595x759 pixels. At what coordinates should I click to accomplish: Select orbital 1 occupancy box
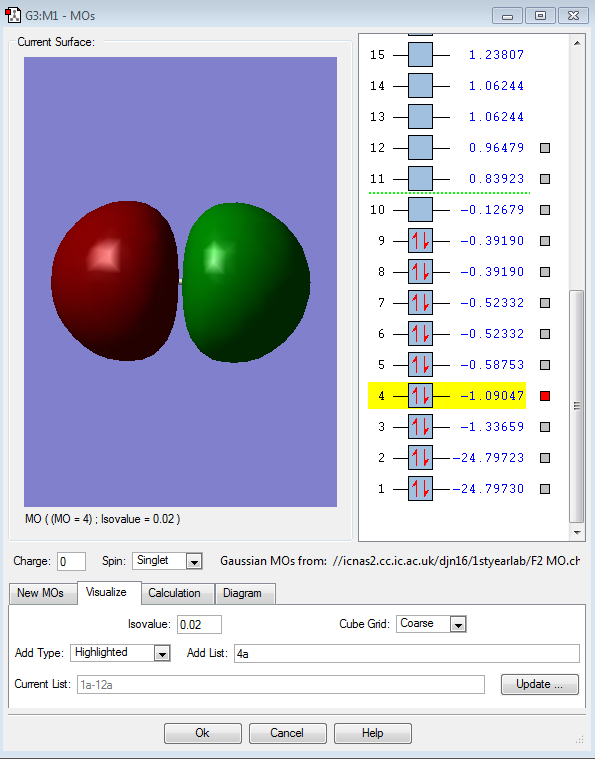click(x=420, y=489)
